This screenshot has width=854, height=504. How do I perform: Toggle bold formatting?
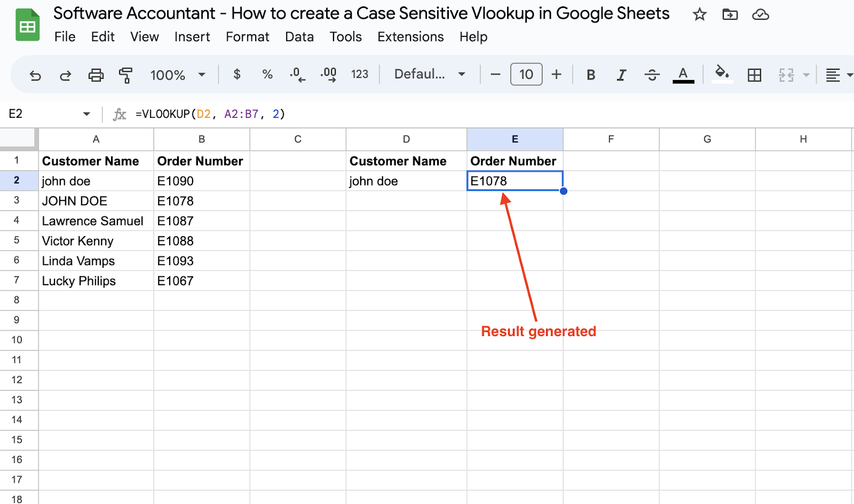(590, 75)
